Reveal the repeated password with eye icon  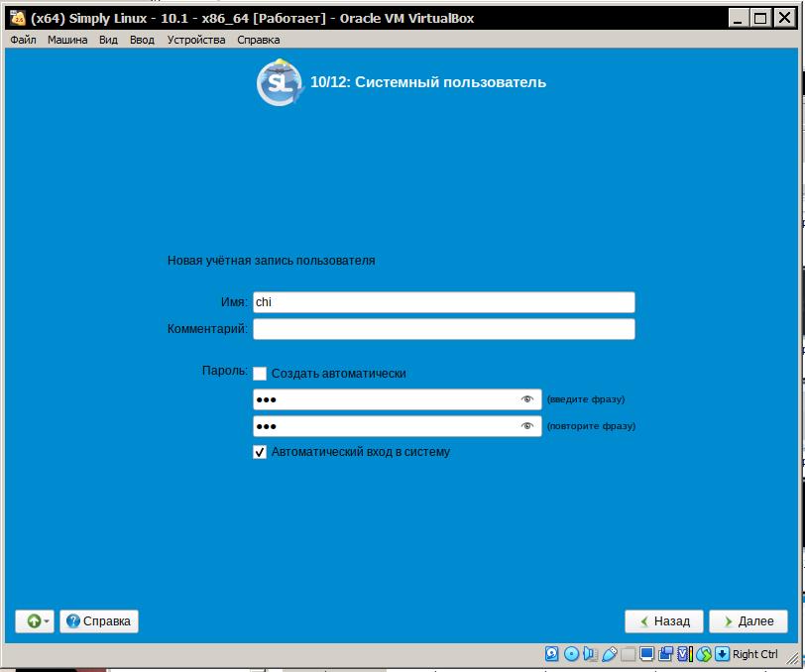[527, 426]
